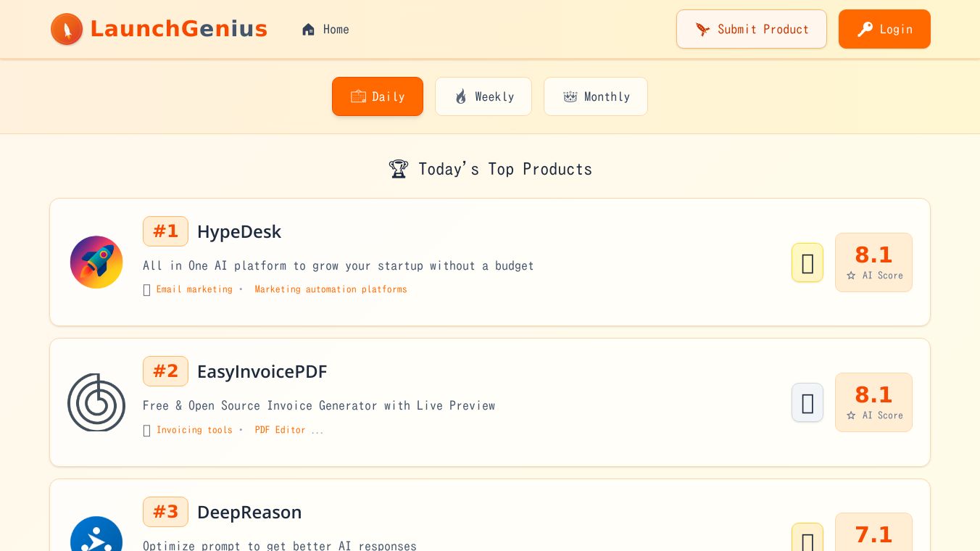980x551 pixels.
Task: Click the tag icon before Invoicing tools
Action: pos(147,431)
